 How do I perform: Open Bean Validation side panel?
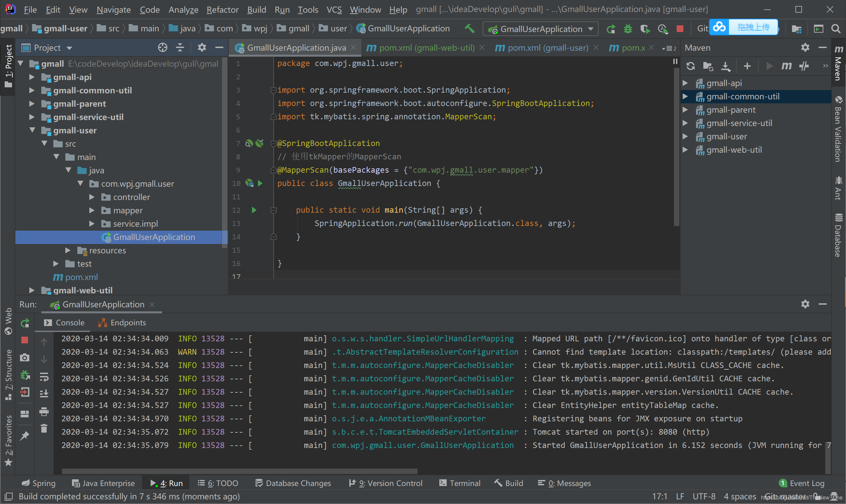(839, 129)
